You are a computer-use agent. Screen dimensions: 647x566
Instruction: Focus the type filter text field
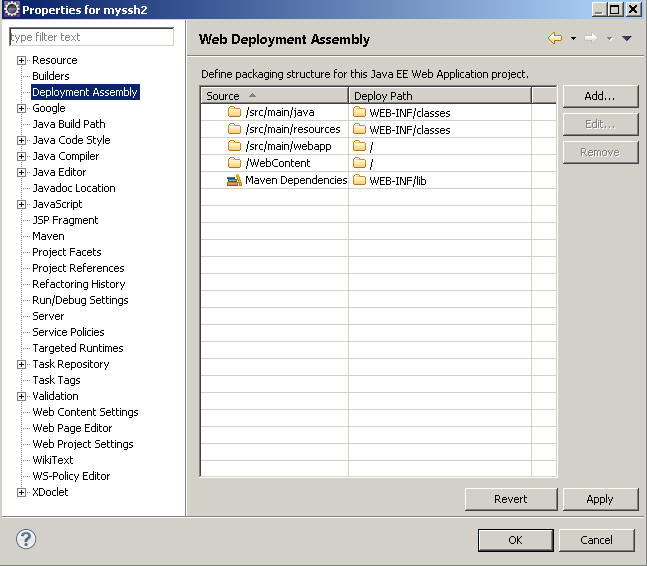point(90,37)
